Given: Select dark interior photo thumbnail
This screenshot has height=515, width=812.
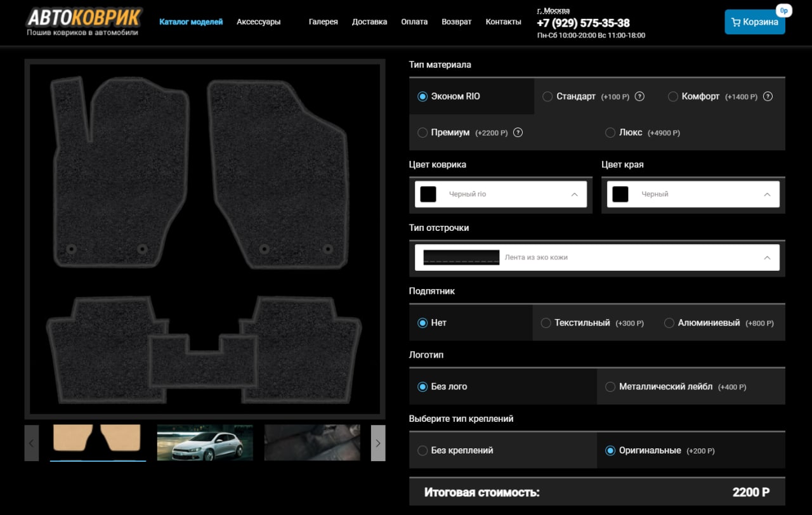Looking at the screenshot, I should tap(312, 443).
